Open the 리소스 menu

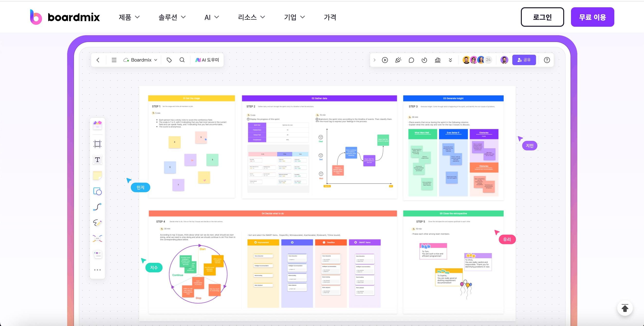pyautogui.click(x=251, y=17)
